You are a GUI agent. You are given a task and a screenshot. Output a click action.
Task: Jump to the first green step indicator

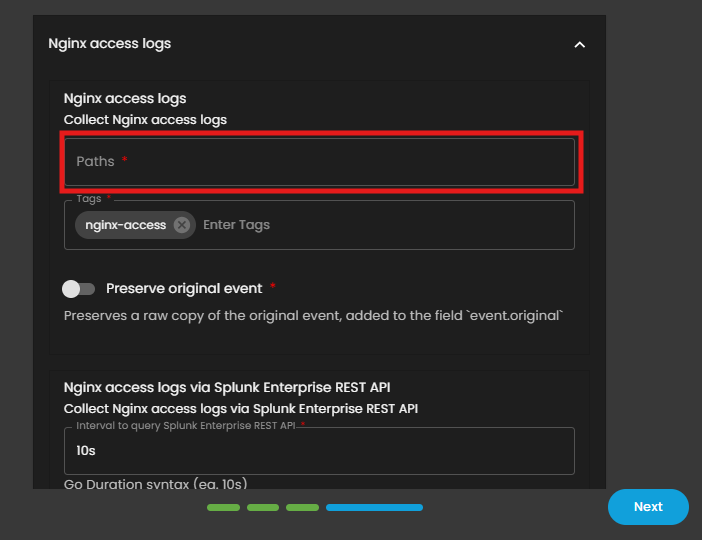(223, 508)
